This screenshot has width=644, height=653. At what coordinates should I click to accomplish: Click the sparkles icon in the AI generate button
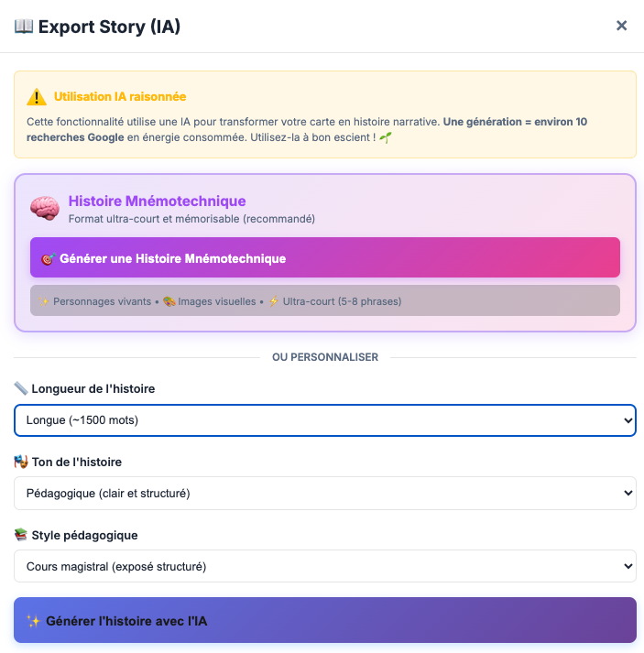coord(33,621)
